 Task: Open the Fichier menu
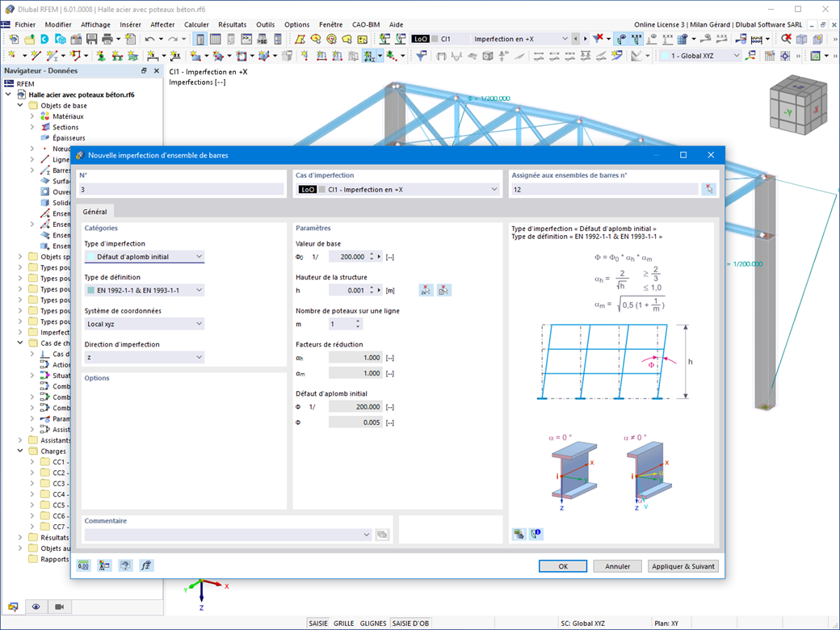click(x=25, y=25)
